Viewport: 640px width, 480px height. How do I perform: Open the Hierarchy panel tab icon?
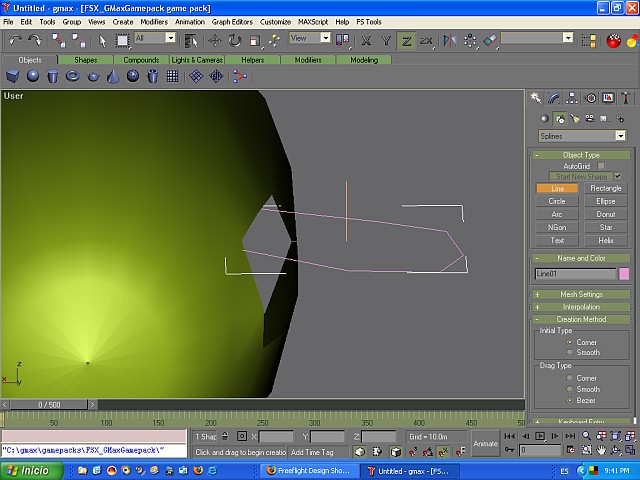[572, 98]
